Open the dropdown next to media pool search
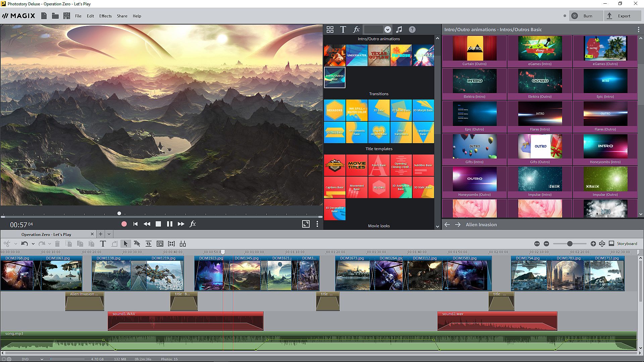Screen dimensions: 644x362 click(387, 29)
